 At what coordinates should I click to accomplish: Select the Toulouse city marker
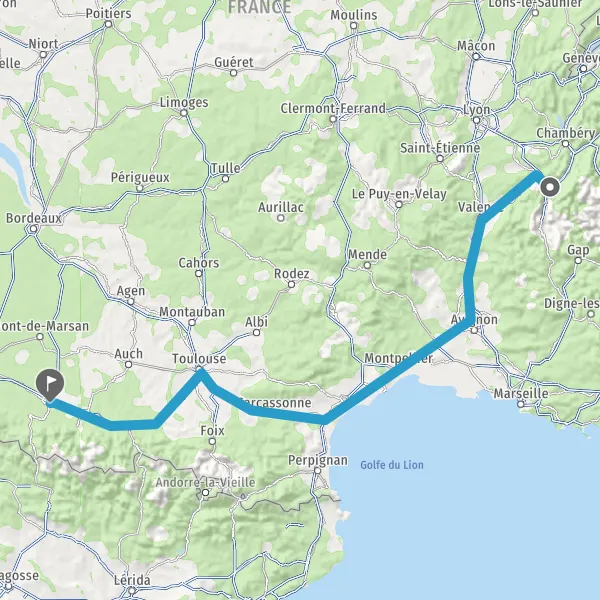tap(199, 369)
